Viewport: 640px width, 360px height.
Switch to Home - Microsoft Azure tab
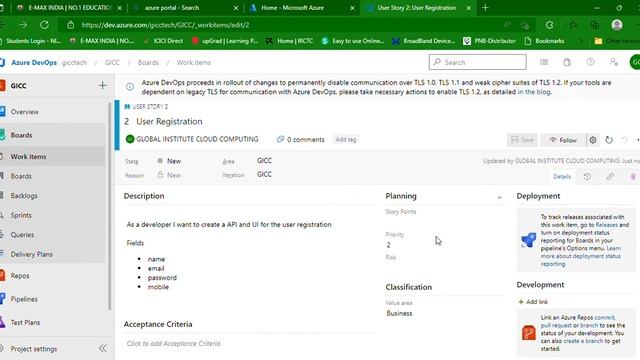[302, 8]
